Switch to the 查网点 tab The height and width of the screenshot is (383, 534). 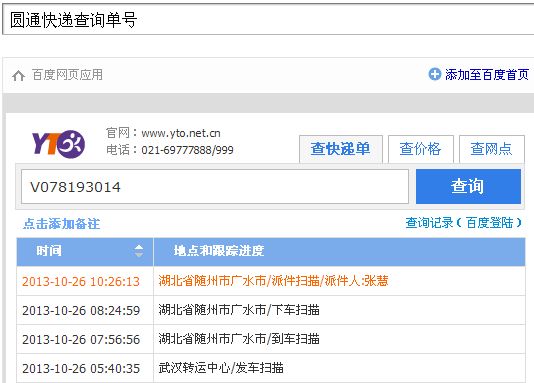coord(491,149)
